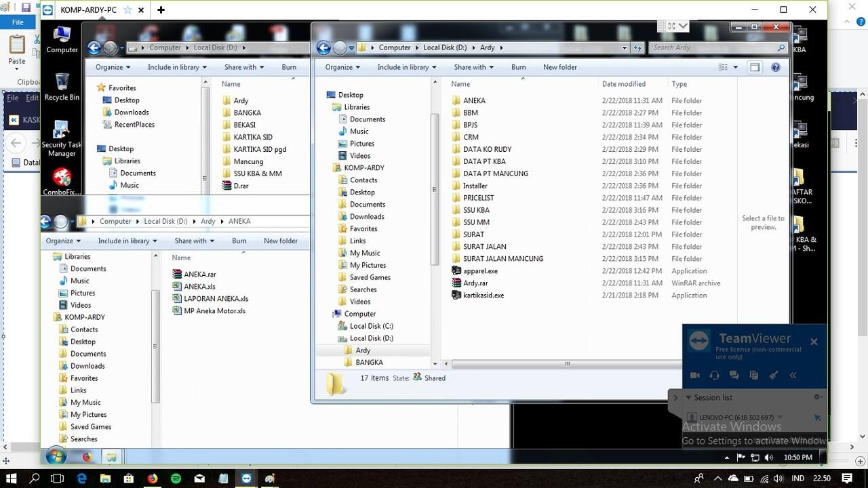Enable voice over IP with the headset icon
Viewport: 868px width, 488px height.
(x=714, y=375)
